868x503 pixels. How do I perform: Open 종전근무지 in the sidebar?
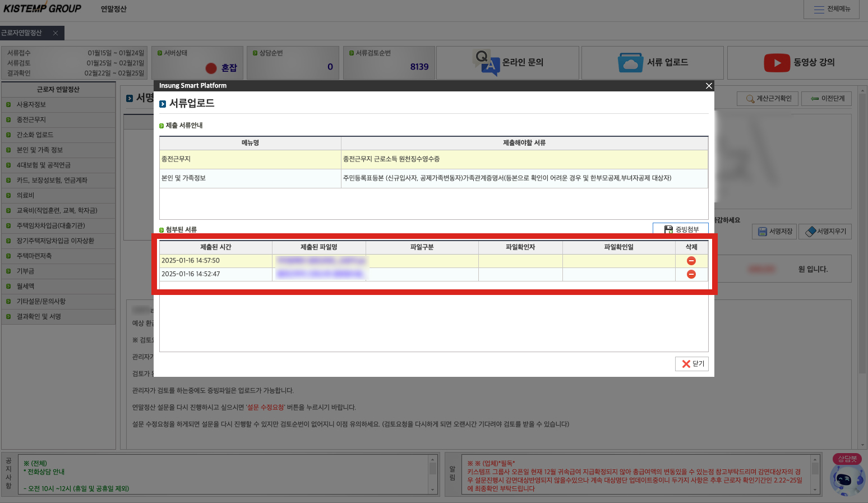(58, 120)
